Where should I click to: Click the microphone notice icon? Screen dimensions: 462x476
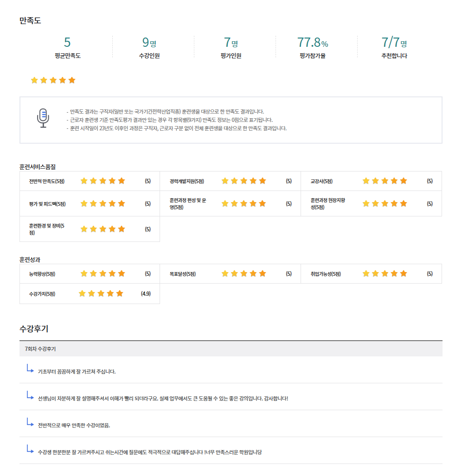pyautogui.click(x=43, y=118)
